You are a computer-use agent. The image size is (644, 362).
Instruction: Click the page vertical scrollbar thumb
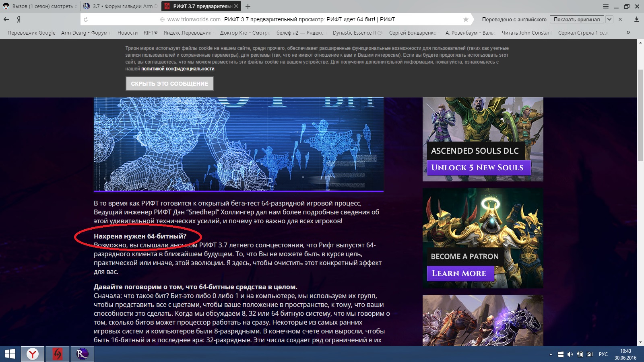640,116
